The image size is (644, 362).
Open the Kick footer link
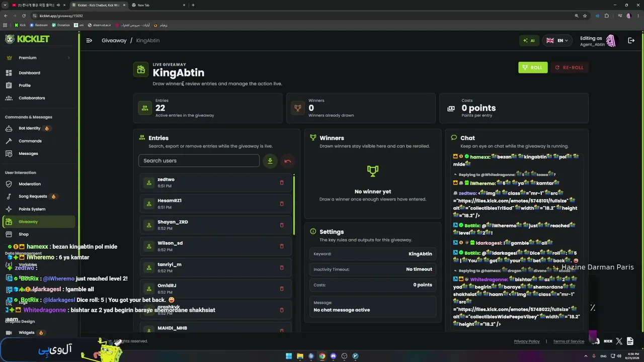(x=608, y=341)
